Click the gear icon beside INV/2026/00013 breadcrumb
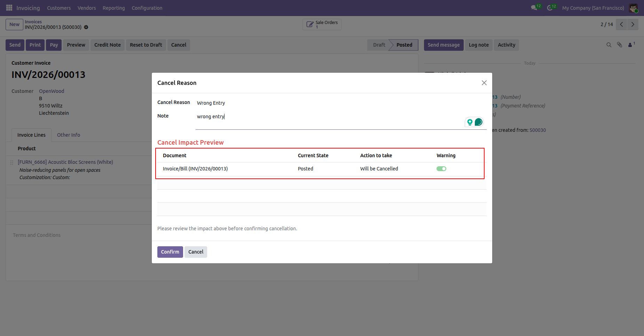This screenshot has width=644, height=336. pos(86,27)
